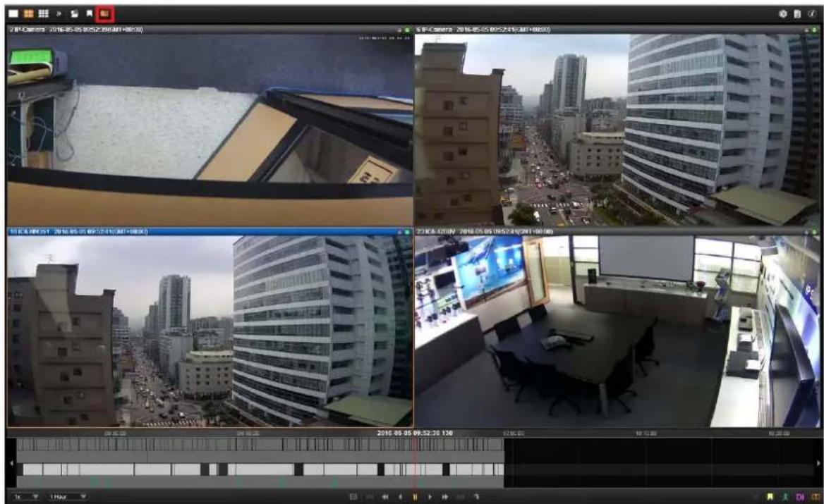Shift timeline earlier with left arrow

coord(11,463)
